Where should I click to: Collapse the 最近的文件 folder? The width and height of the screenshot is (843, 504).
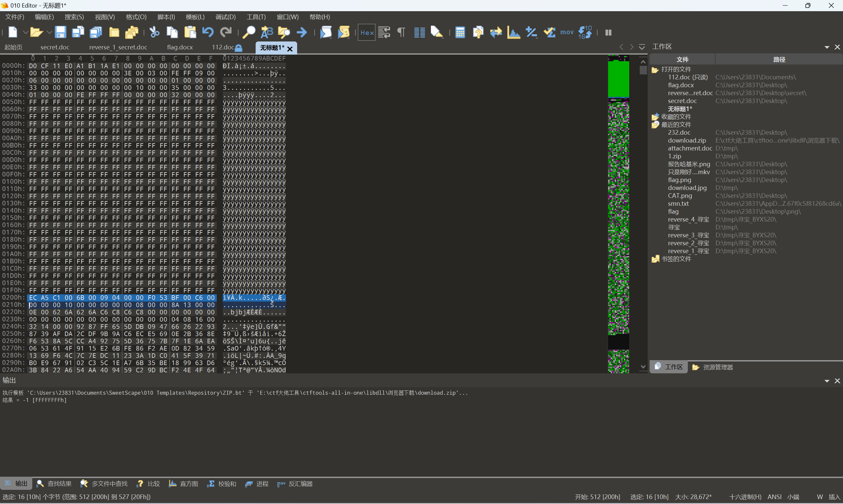[655, 125]
